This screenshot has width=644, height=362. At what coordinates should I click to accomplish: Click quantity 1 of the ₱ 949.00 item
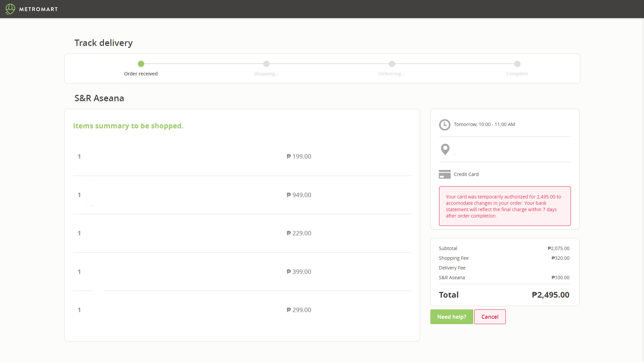pos(79,195)
